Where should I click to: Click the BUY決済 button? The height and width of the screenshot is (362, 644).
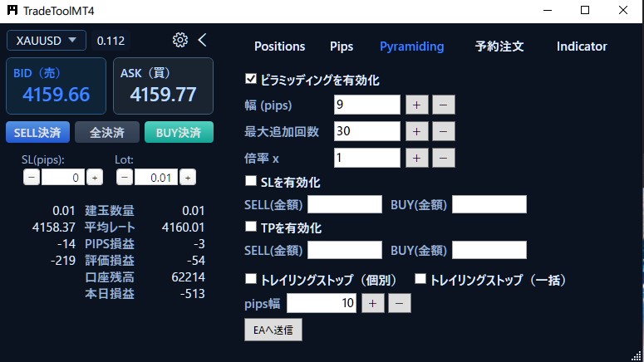pos(179,132)
